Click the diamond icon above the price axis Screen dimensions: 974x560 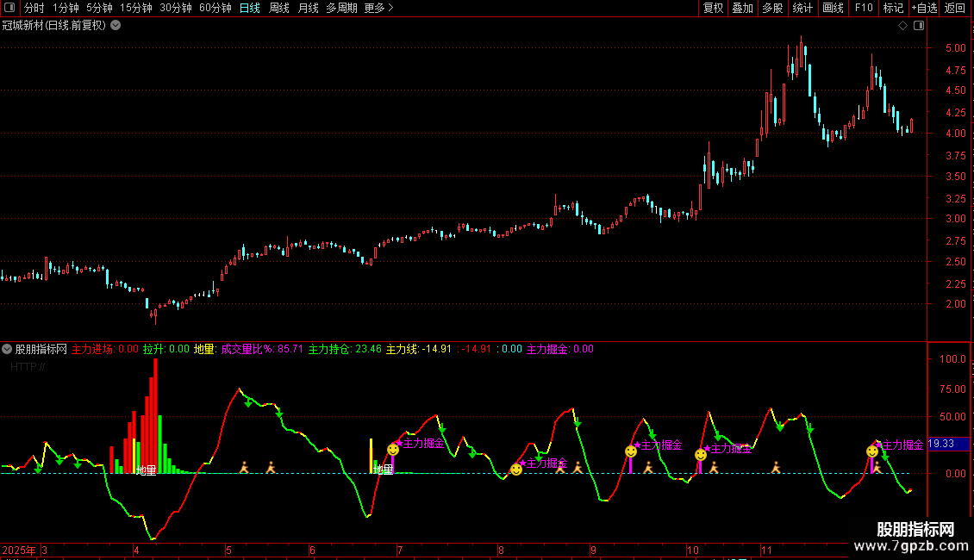(x=903, y=26)
